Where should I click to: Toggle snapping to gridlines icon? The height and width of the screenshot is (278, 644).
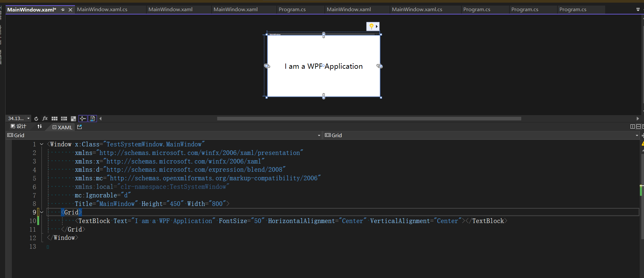(64, 119)
